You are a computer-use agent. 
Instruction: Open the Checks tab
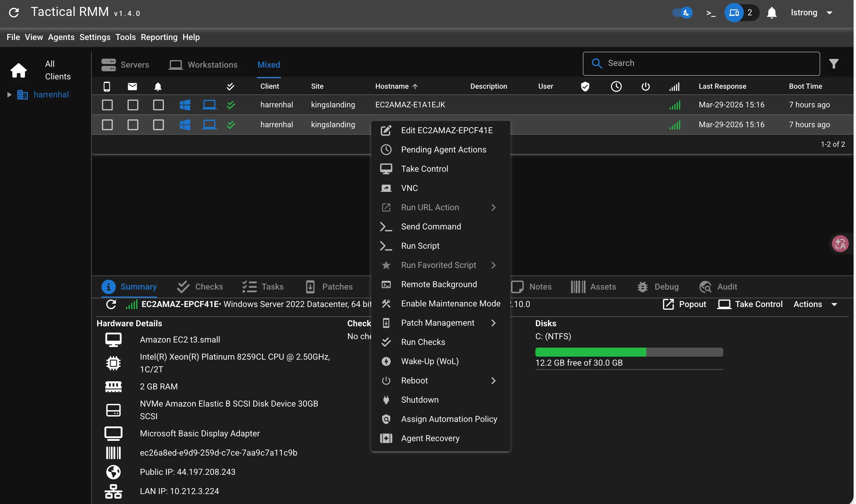pos(200,287)
